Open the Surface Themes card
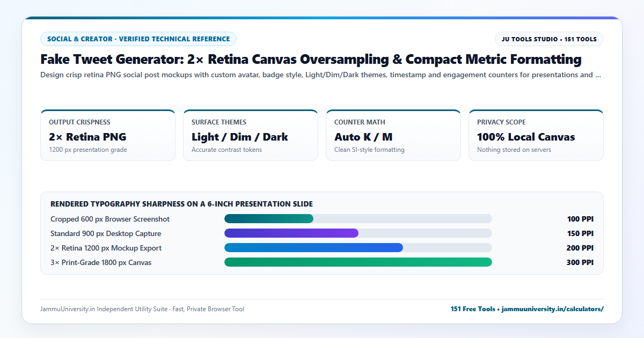This screenshot has height=338, width=644. (x=251, y=135)
